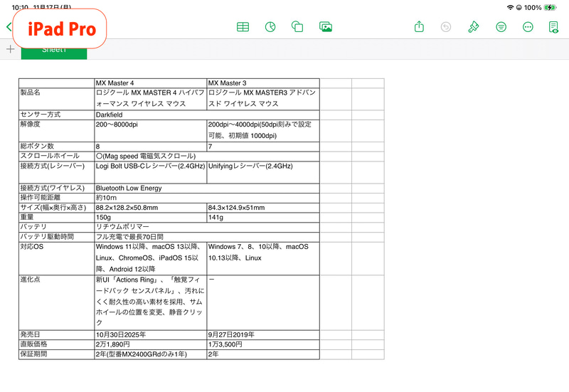Select the リチウムポリマー battery cell

[x=207, y=227]
